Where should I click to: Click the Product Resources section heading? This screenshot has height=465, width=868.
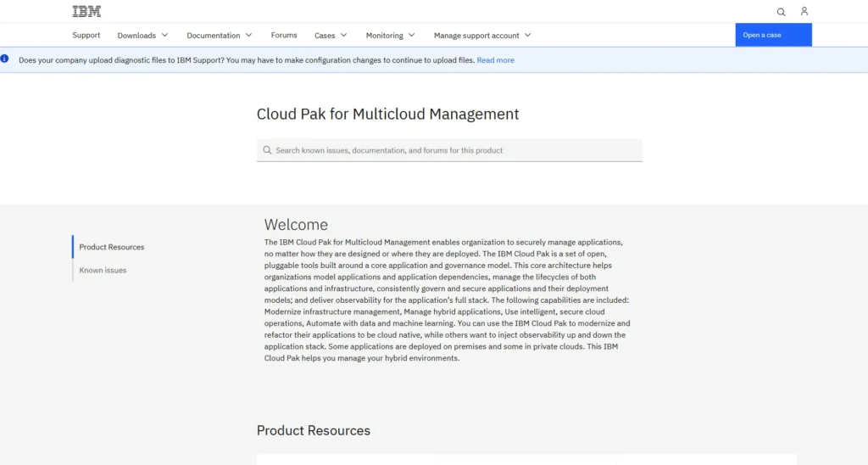(314, 430)
